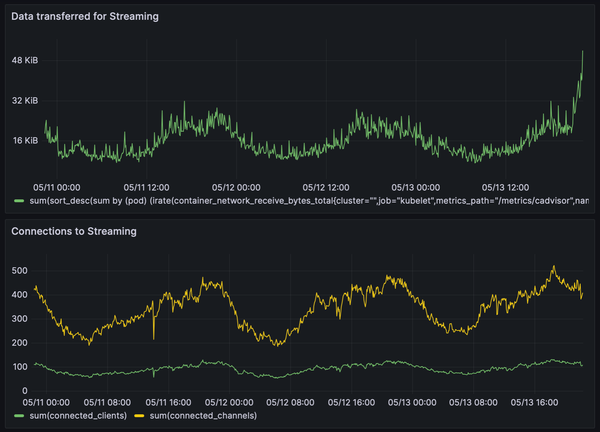Screen dimensions: 600x432
Task: Click the 400 y-axis label in Connections chart
Action: [x=20, y=295]
